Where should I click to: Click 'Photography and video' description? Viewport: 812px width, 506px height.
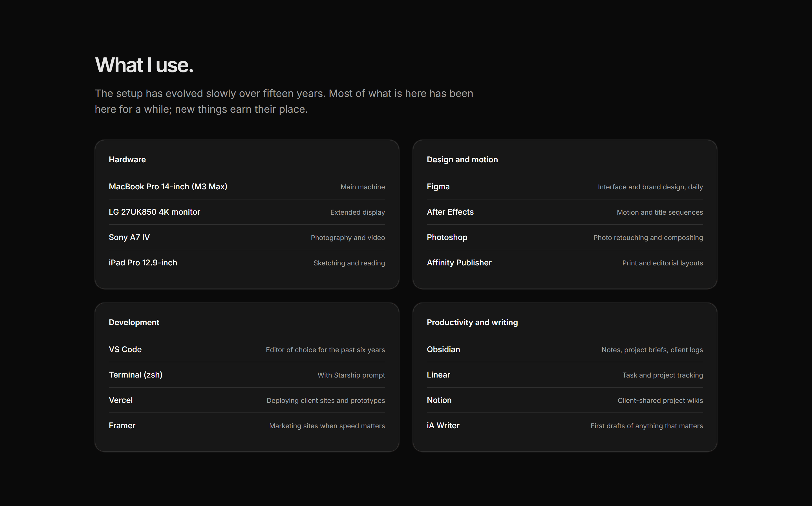[x=348, y=238]
